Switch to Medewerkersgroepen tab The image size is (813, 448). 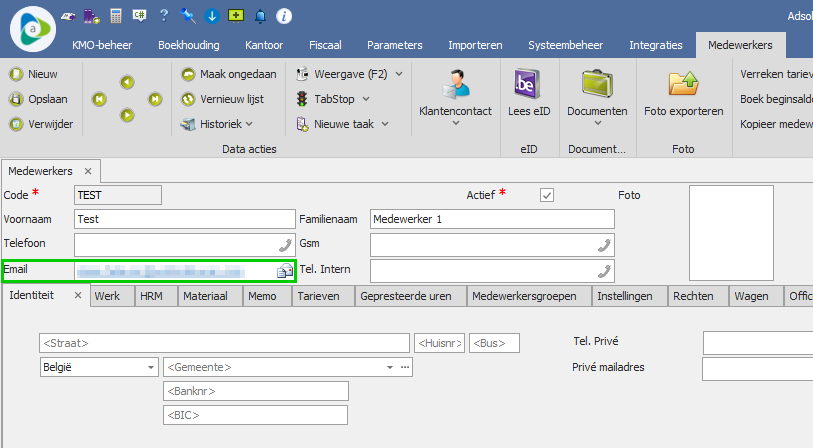529,296
